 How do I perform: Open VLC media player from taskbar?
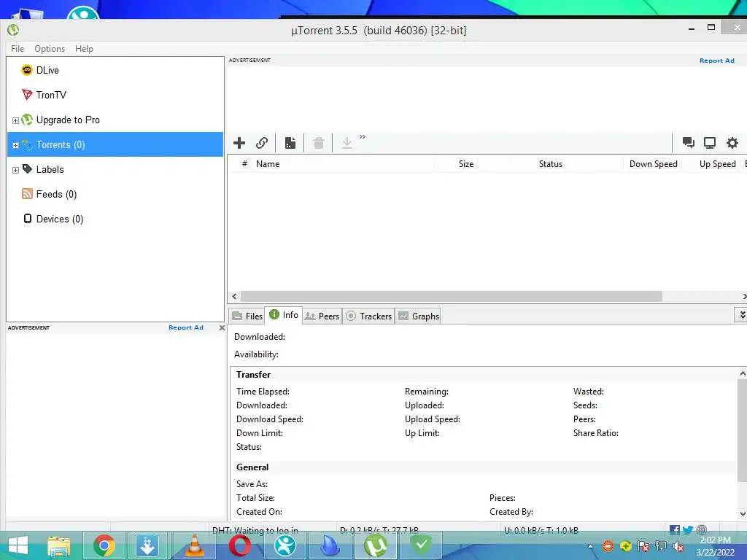(194, 545)
